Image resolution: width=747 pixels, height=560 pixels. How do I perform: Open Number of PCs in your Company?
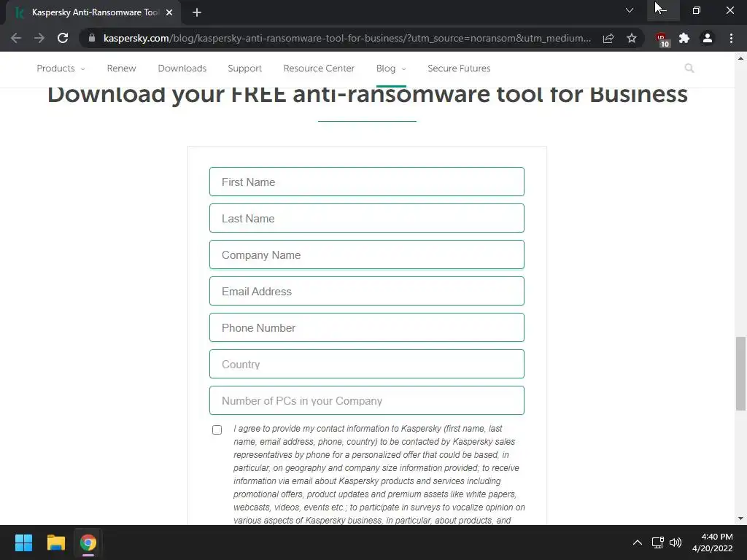point(367,400)
